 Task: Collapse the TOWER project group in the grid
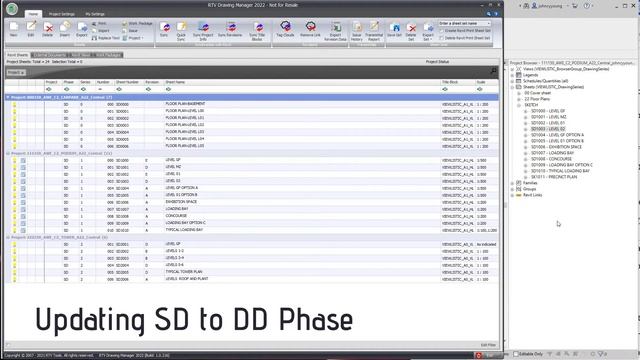8,237
